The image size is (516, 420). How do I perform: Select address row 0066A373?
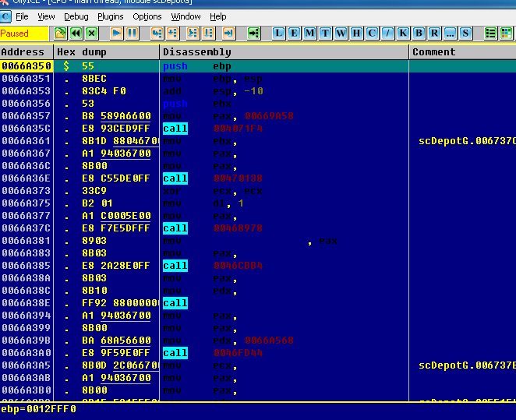click(27, 191)
